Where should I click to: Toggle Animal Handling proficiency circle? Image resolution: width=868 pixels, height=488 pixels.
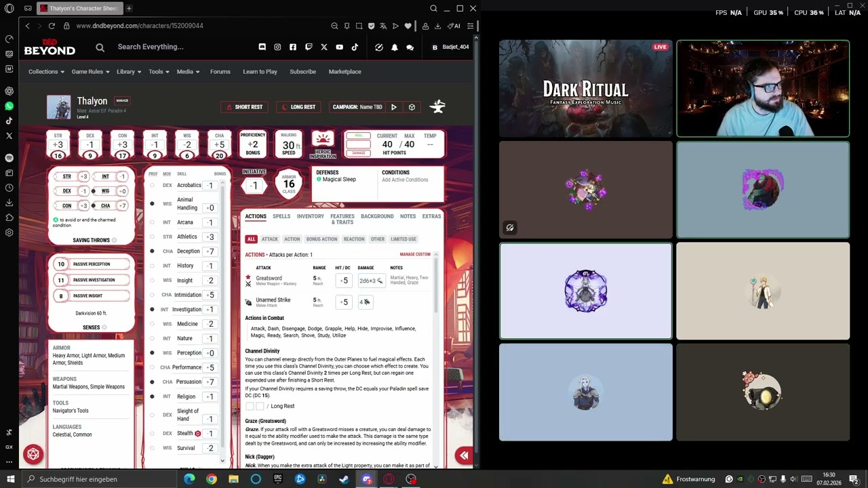152,203
